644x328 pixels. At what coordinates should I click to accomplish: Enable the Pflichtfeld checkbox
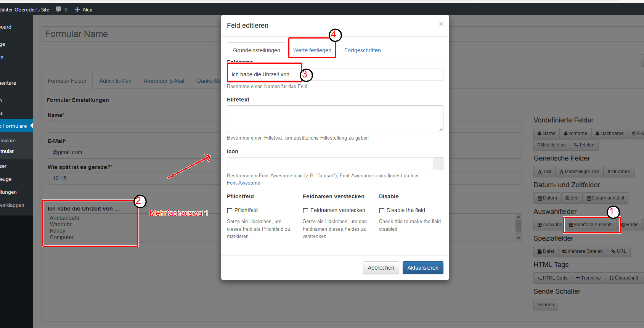(x=230, y=211)
